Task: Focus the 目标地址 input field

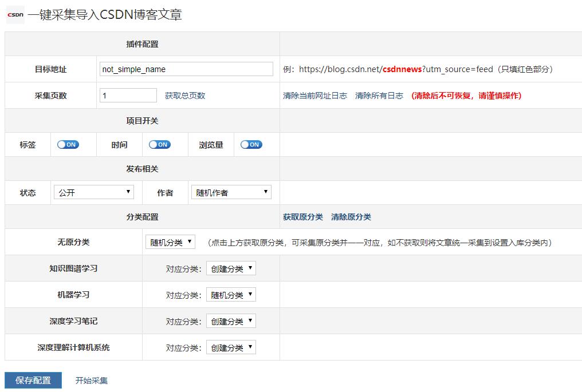Action: click(186, 69)
